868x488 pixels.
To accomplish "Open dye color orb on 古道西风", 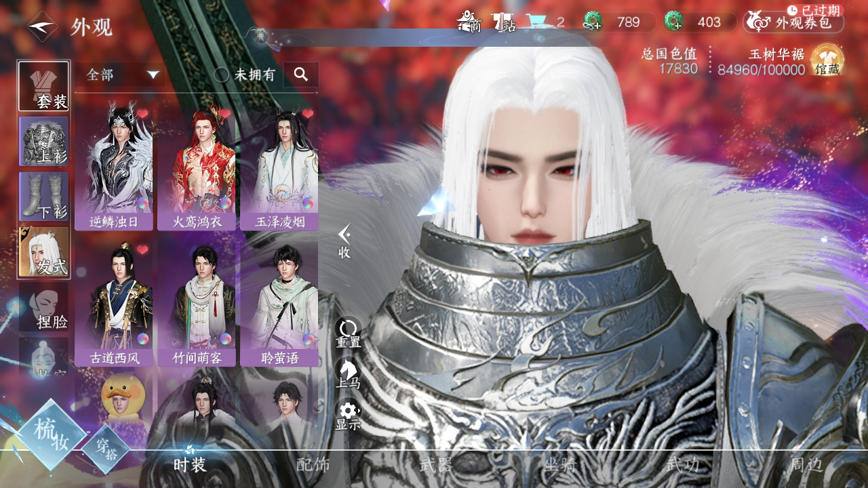I will tap(143, 338).
